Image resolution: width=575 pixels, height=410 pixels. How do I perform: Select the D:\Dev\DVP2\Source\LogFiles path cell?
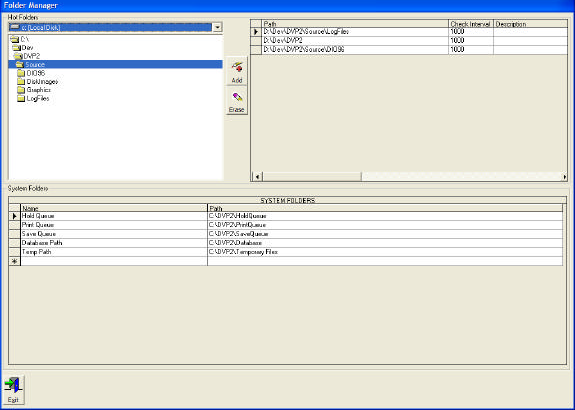click(355, 32)
